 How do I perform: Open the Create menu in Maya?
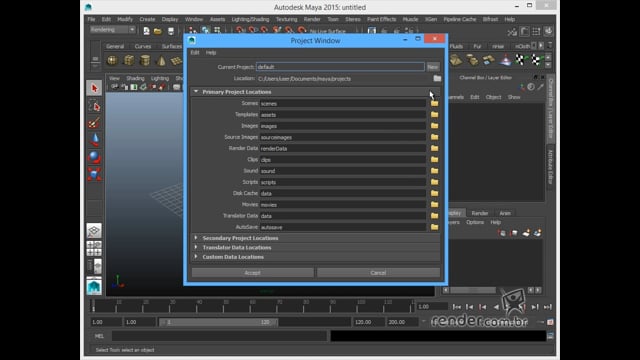(147, 19)
